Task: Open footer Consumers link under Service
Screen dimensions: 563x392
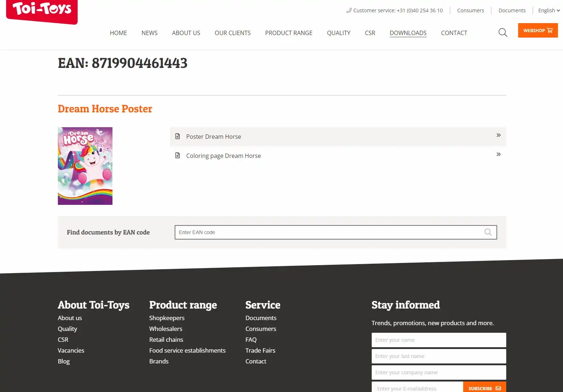Action: 261,329
